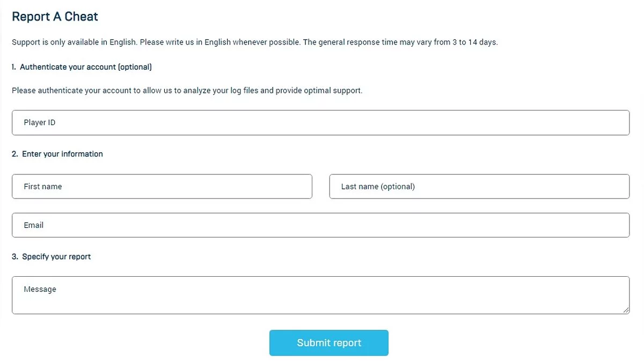Focus the First name field

point(162,187)
